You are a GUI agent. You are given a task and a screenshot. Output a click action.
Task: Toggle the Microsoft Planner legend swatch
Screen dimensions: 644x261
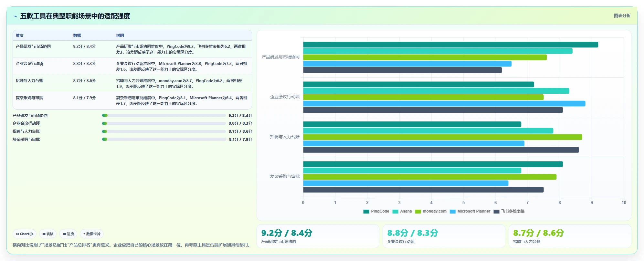(x=452, y=212)
